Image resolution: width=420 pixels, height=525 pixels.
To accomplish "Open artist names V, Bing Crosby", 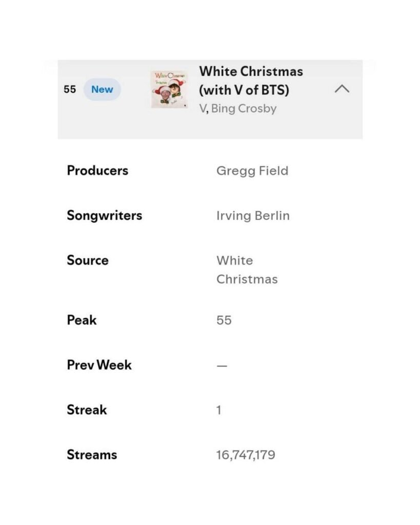I will click(238, 109).
